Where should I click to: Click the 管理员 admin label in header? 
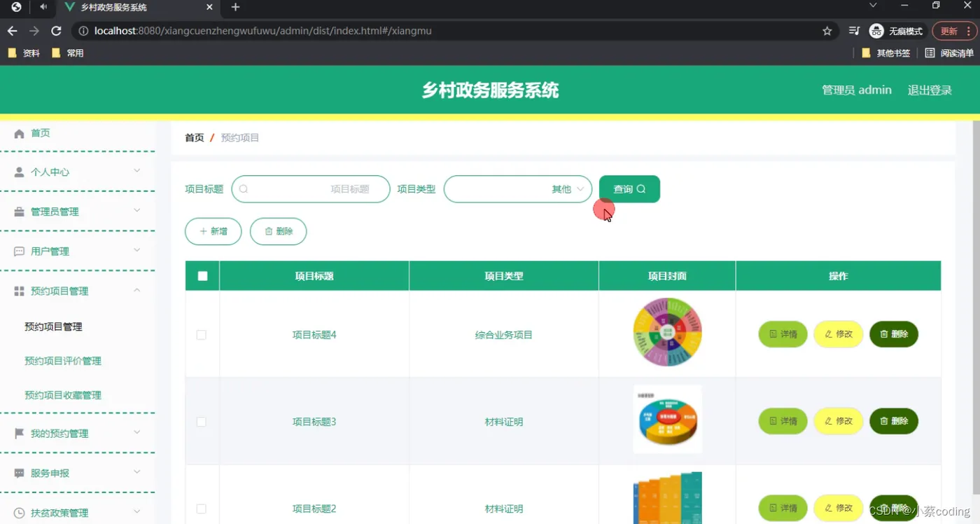[x=857, y=90]
